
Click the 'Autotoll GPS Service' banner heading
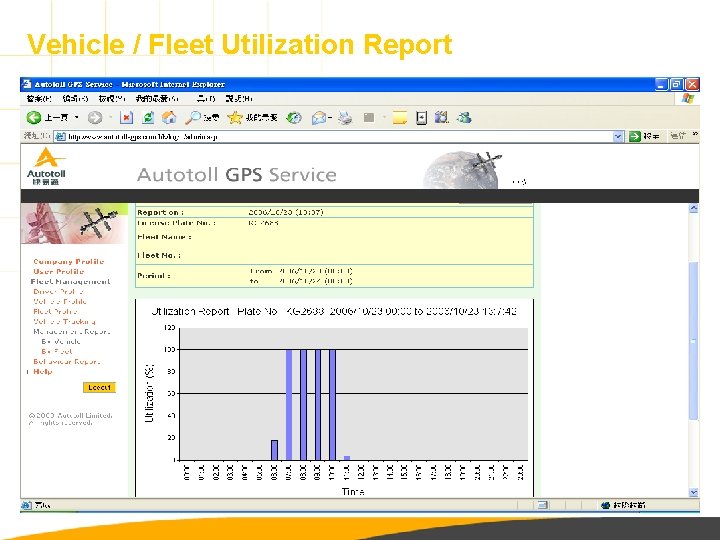pyautogui.click(x=236, y=174)
